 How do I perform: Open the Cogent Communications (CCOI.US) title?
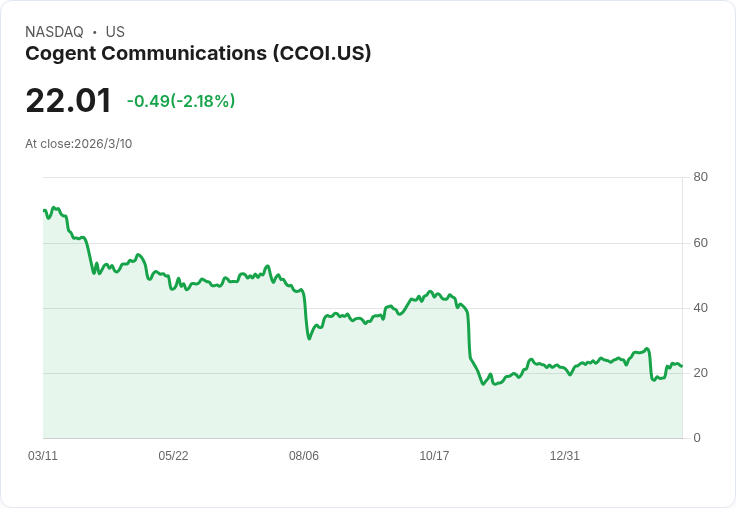[198, 54]
